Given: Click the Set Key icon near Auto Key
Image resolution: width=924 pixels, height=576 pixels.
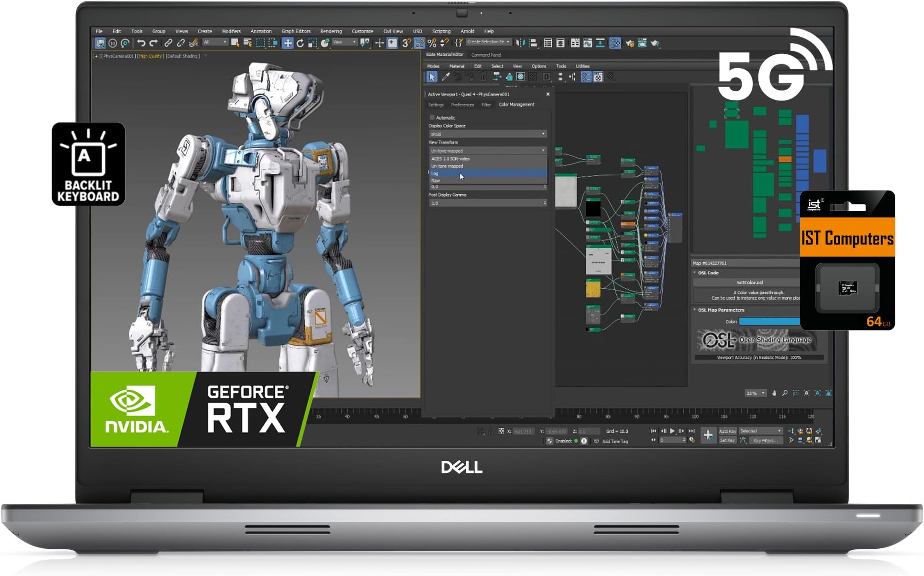Looking at the screenshot, I should [728, 441].
